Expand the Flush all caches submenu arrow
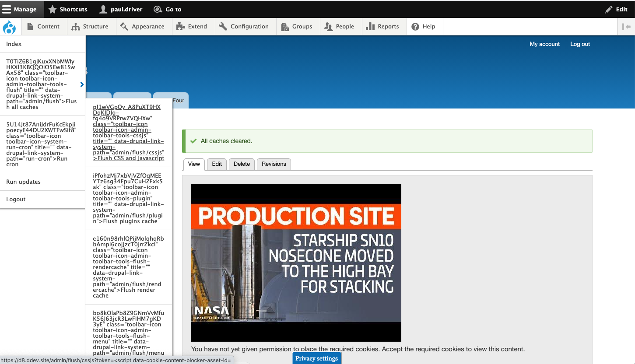635x364 pixels. pyautogui.click(x=82, y=84)
